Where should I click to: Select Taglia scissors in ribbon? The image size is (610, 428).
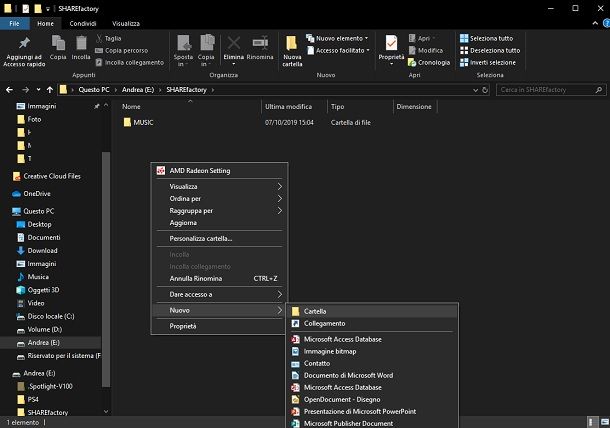point(109,38)
